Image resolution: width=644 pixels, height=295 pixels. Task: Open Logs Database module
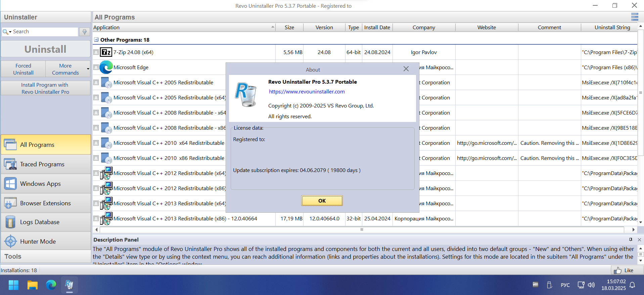pyautogui.click(x=46, y=222)
